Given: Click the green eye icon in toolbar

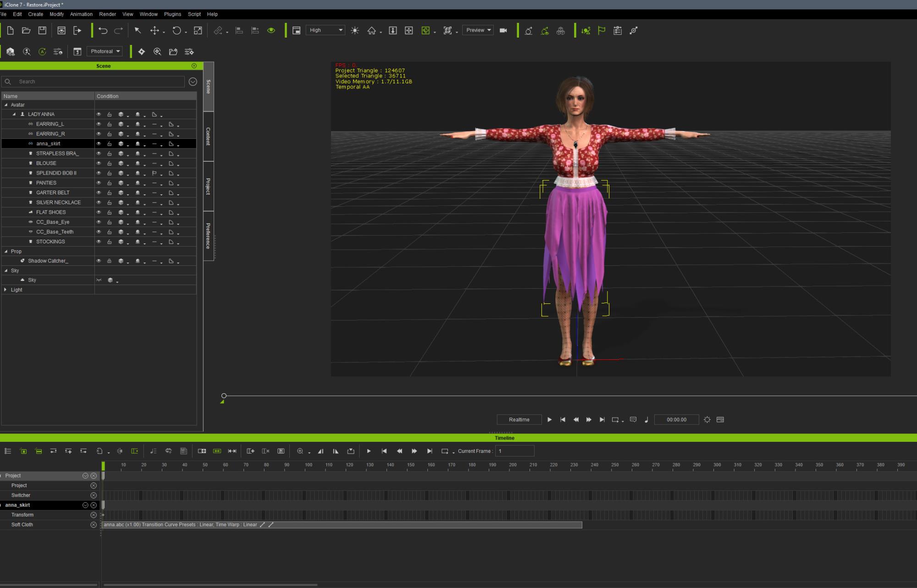Looking at the screenshot, I should (271, 31).
